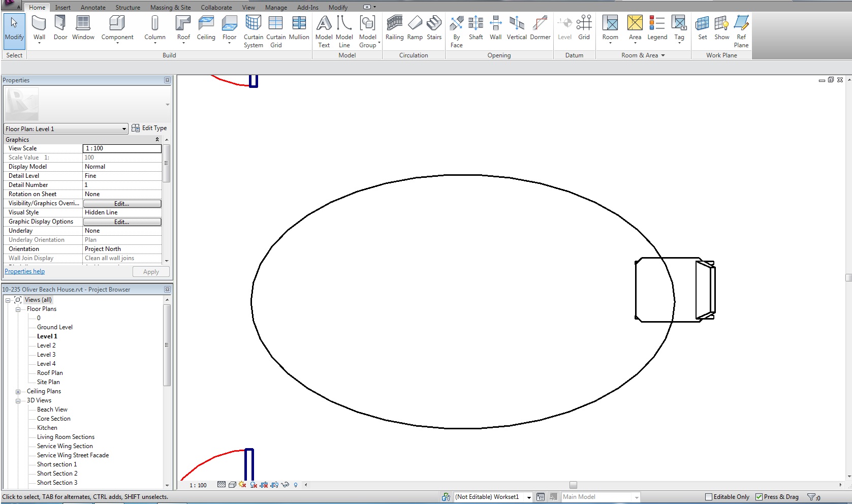Select the Curtain Grid tool
This screenshot has height=504, width=852.
tap(276, 30)
